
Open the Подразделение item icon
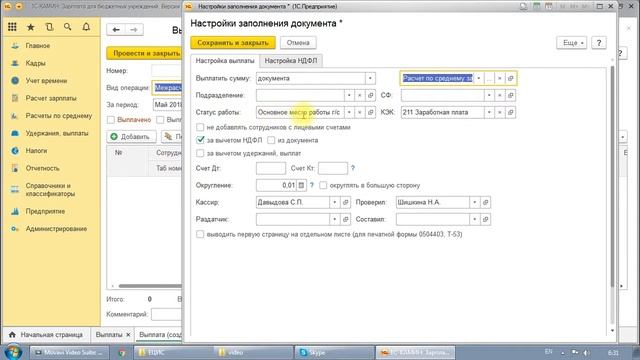(370, 96)
